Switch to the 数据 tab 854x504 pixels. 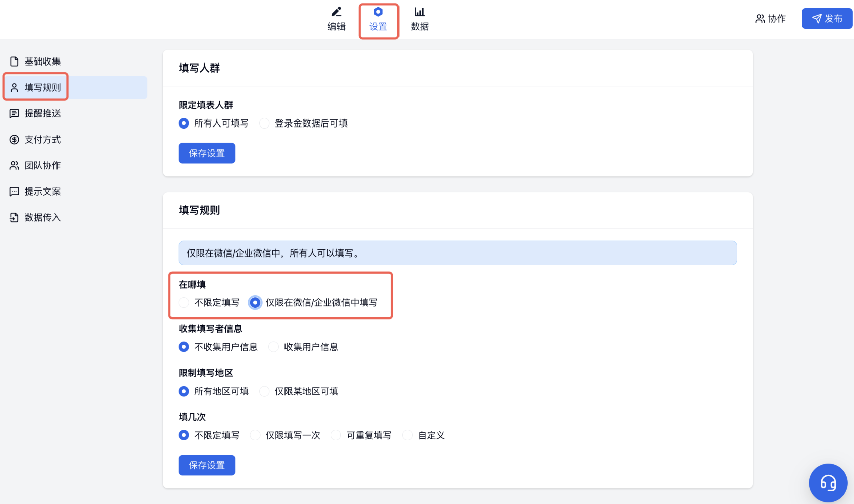420,19
